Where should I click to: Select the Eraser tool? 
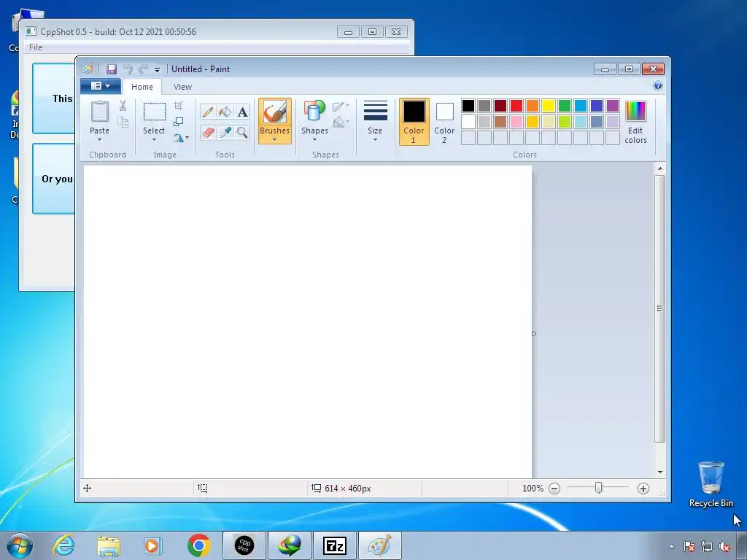[208, 132]
